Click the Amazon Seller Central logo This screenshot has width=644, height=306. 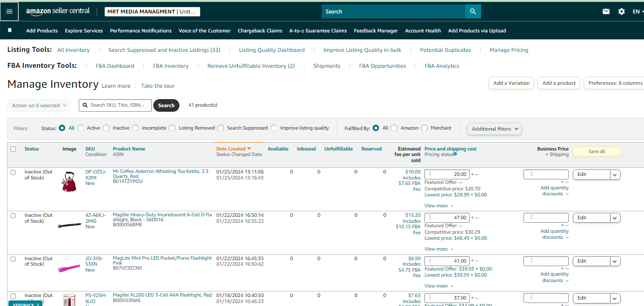point(58,11)
